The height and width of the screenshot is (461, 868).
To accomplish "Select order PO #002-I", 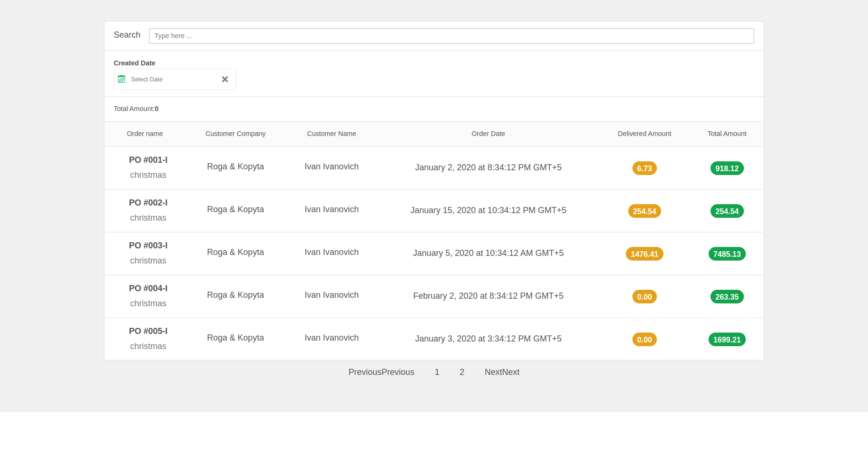I will pos(148,203).
